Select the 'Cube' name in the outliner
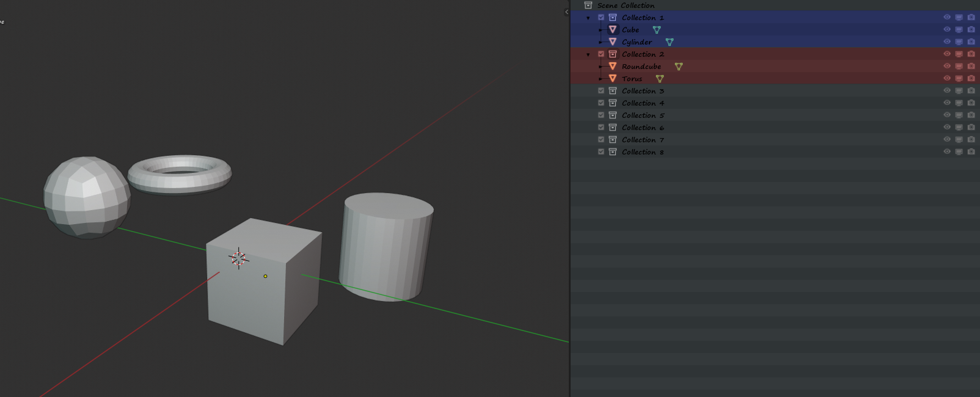 tap(631, 29)
